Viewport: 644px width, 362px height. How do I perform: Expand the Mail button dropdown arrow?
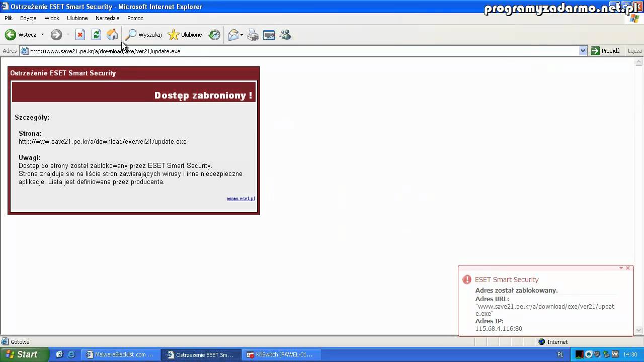pyautogui.click(x=242, y=35)
